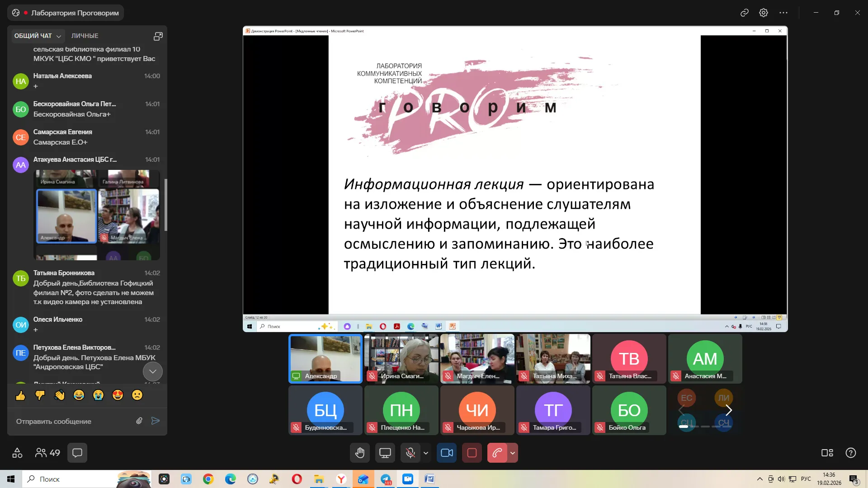This screenshot has height=488, width=868.
Task: Open Олеся Ильченко's name in chat
Action: 58,319
